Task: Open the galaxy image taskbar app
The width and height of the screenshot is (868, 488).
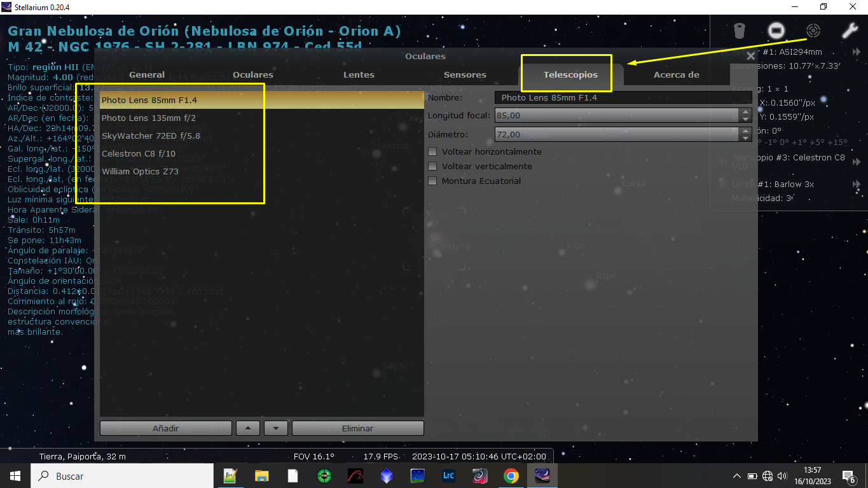Action: (x=480, y=476)
